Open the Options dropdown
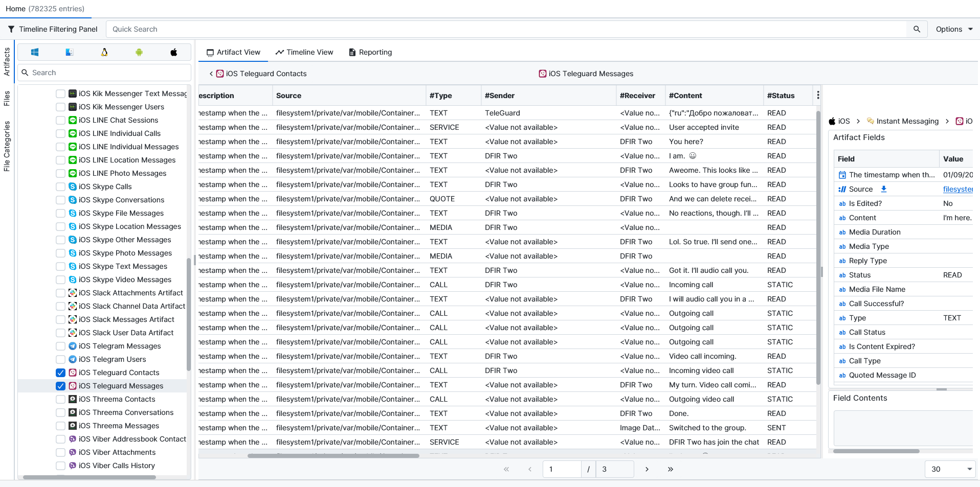Image resolution: width=980 pixels, height=487 pixels. [x=954, y=29]
